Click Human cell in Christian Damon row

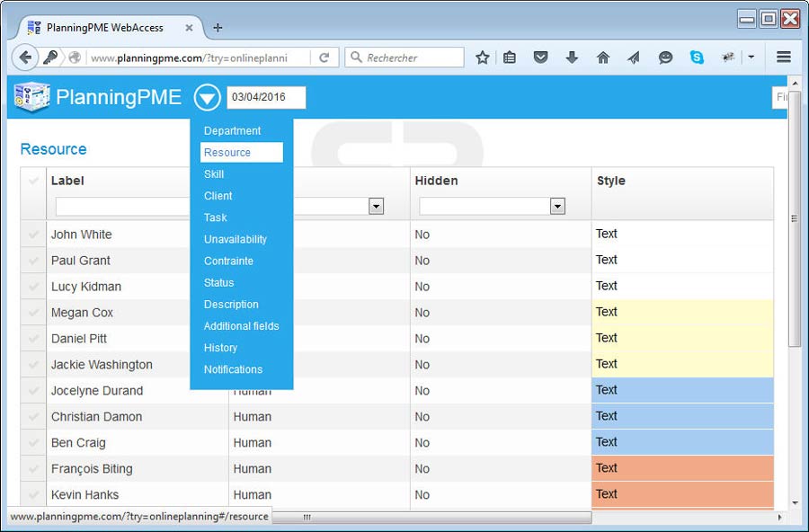[319, 416]
